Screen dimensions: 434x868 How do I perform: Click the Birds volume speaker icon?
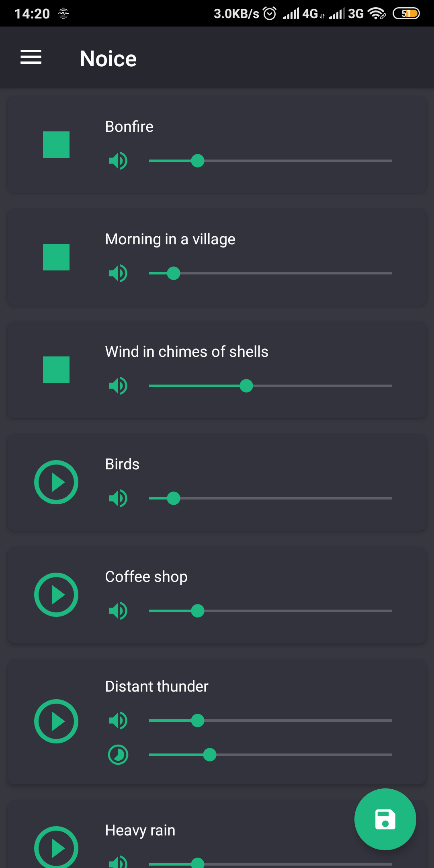coord(118,498)
